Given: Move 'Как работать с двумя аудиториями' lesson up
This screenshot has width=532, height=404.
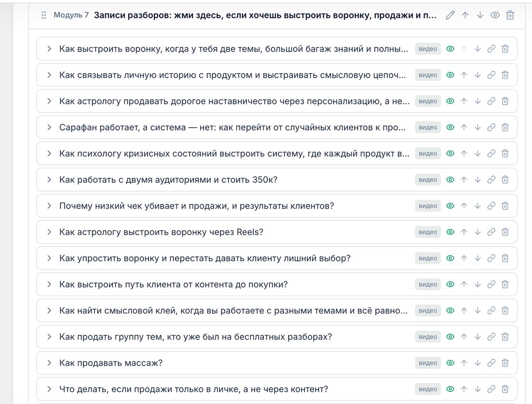Looking at the screenshot, I should click(x=464, y=180).
